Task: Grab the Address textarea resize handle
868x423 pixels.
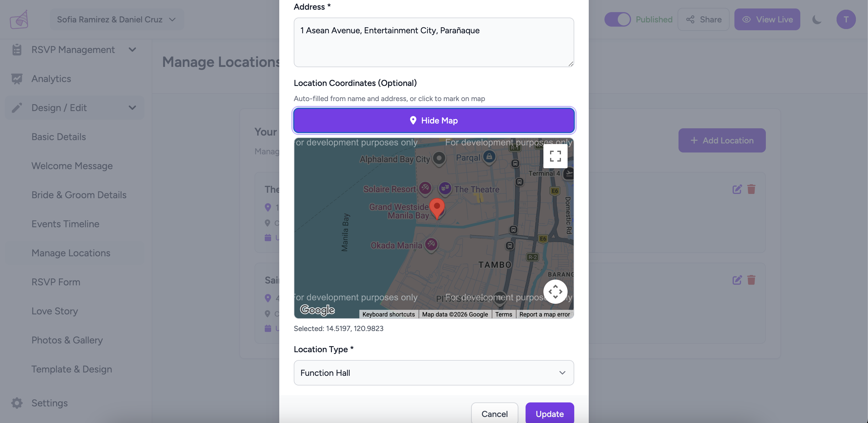Action: click(x=571, y=64)
